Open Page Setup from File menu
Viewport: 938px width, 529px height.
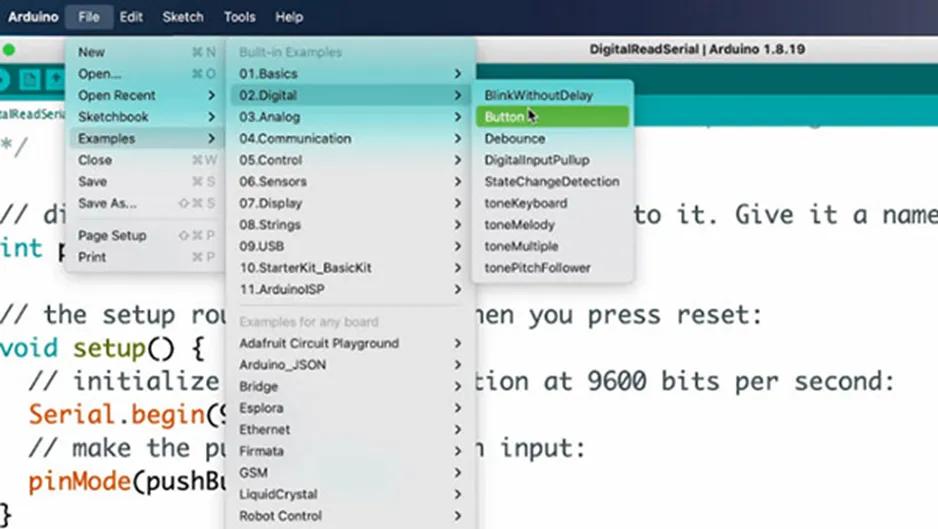[146, 235]
